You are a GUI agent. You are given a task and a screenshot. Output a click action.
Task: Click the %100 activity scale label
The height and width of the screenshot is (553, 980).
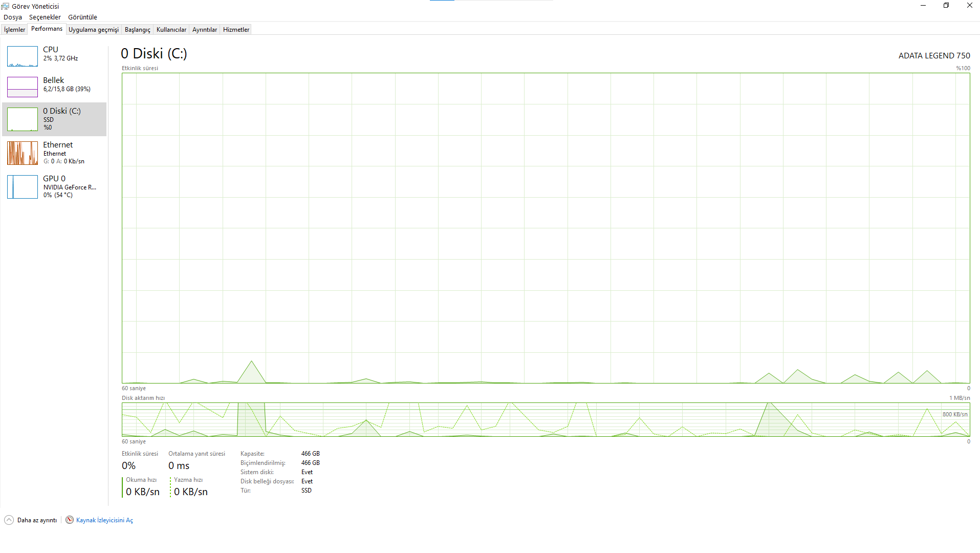[x=963, y=68]
